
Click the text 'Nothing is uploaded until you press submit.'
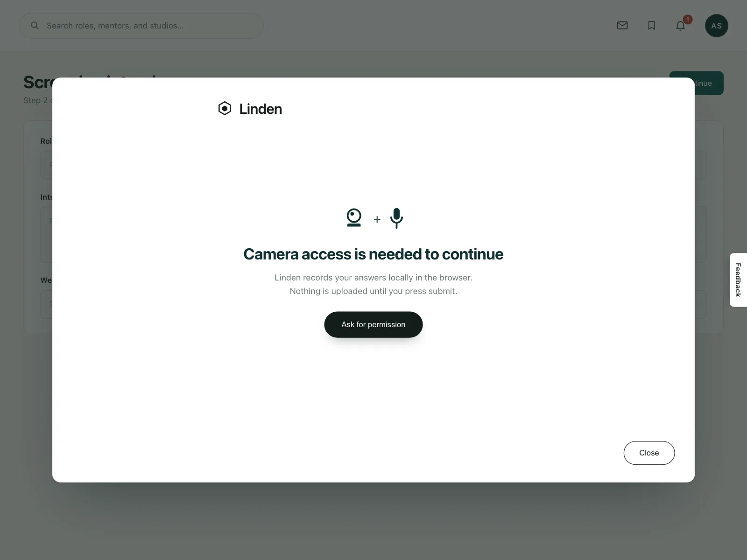tap(373, 291)
